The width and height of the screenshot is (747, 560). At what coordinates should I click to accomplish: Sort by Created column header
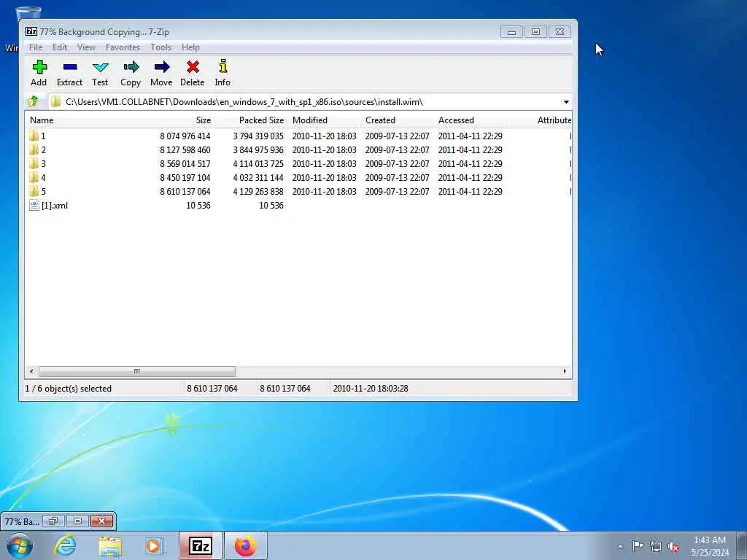pyautogui.click(x=398, y=120)
